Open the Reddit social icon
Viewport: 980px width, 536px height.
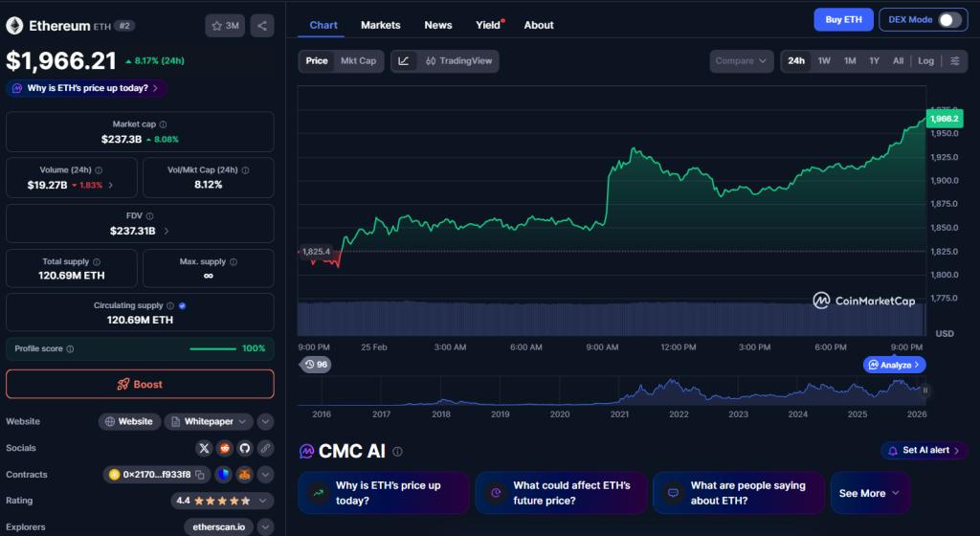[x=224, y=448]
